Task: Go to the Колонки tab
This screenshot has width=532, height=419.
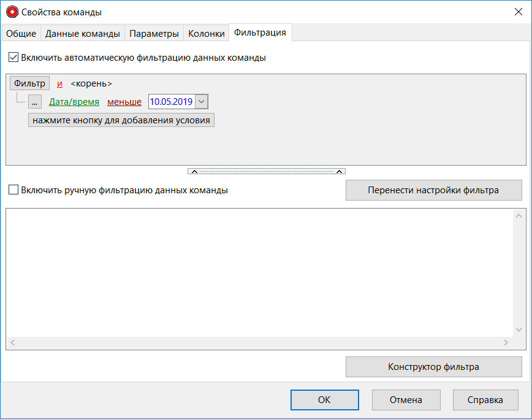Action: pyautogui.click(x=206, y=34)
